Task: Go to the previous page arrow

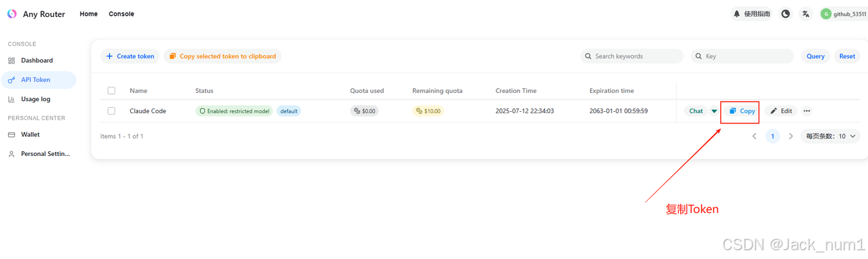Action: (754, 136)
